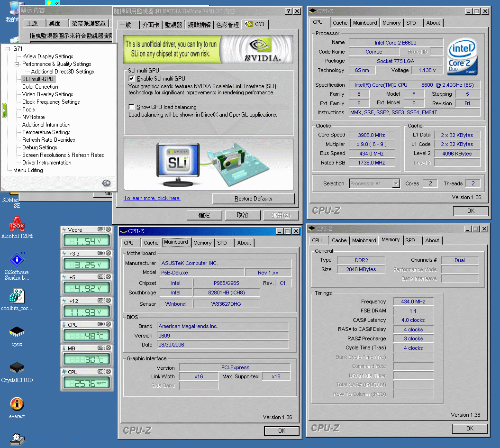This screenshot has width=500, height=448.
Task: Click the close icon on the +3.3 monitor
Action: click(109, 253)
